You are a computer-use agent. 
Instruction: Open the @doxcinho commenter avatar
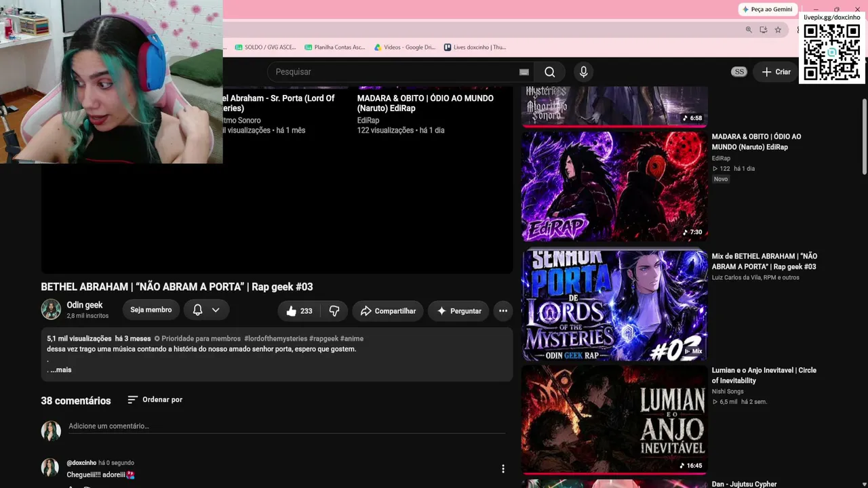click(x=50, y=468)
